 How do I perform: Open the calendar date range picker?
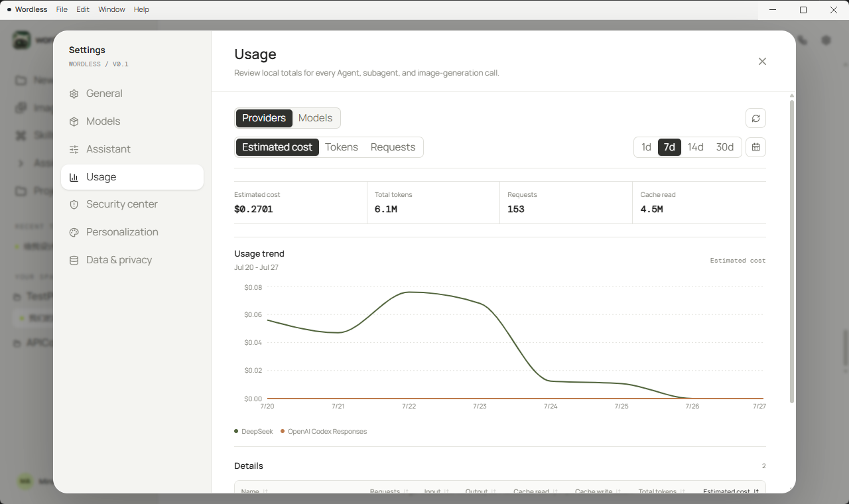point(755,147)
